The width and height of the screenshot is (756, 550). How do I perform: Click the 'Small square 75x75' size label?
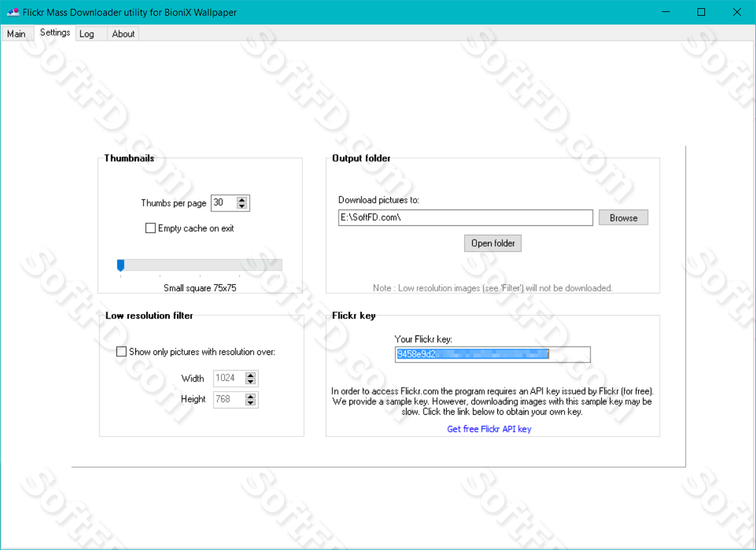[200, 288]
